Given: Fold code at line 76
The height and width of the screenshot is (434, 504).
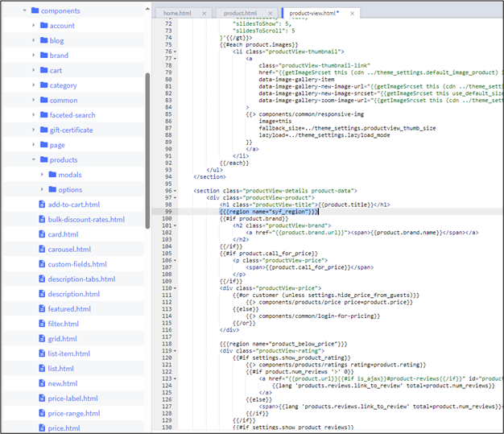Looking at the screenshot, I should tap(176, 52).
